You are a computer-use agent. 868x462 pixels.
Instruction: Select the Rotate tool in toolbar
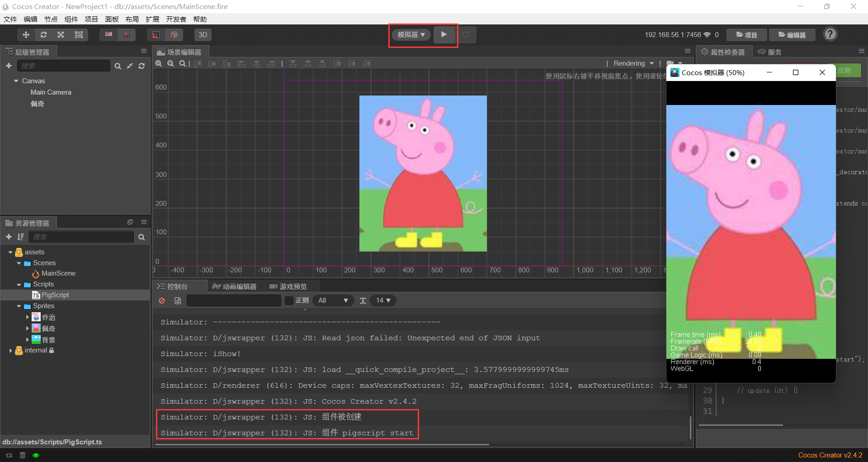[x=43, y=35]
